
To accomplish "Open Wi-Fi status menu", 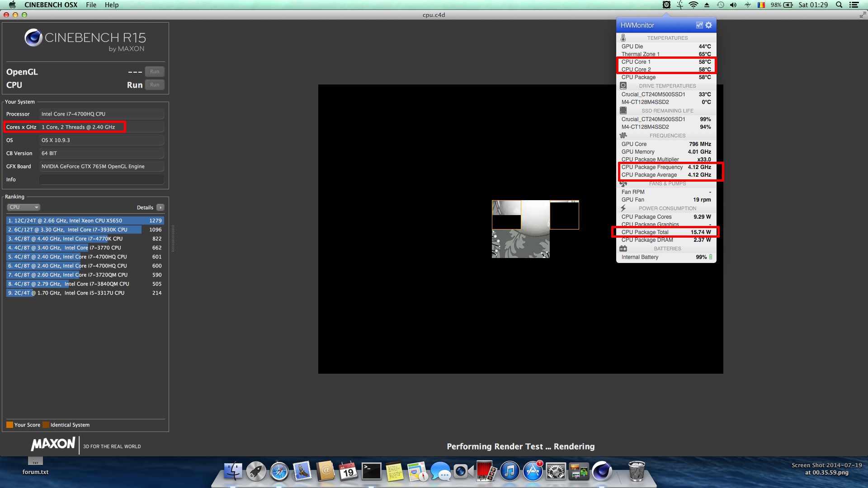I will [693, 5].
